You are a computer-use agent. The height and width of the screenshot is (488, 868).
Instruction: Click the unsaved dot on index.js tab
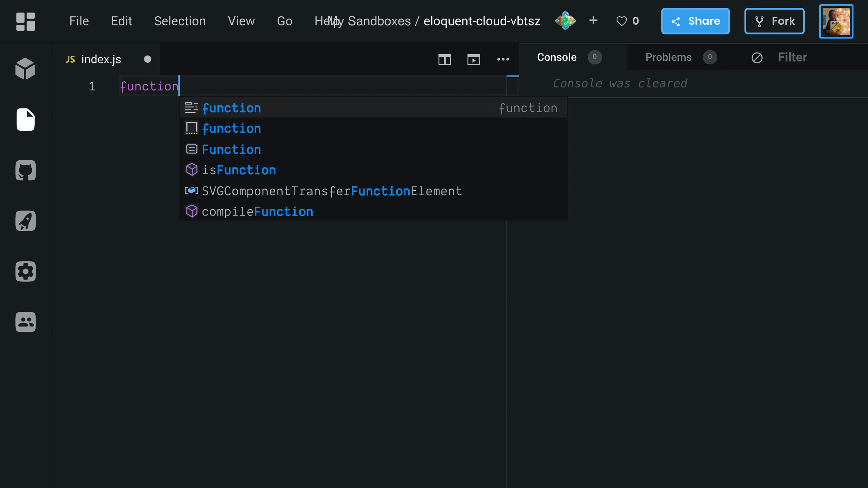(x=147, y=59)
